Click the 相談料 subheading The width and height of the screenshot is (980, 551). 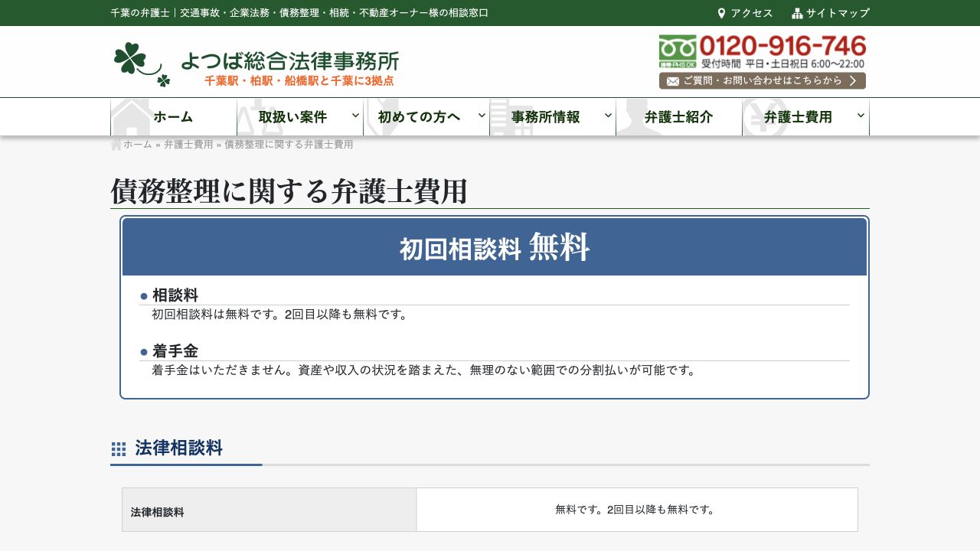(x=175, y=295)
